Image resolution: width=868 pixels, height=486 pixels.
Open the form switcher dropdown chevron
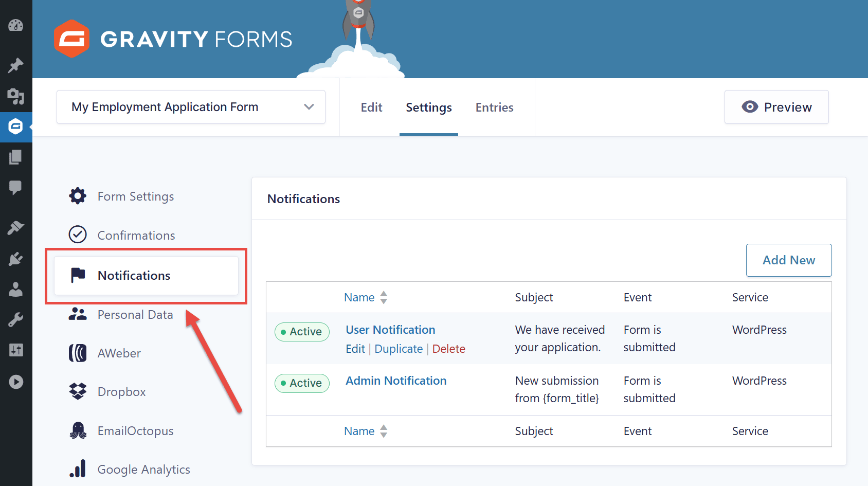coord(309,107)
